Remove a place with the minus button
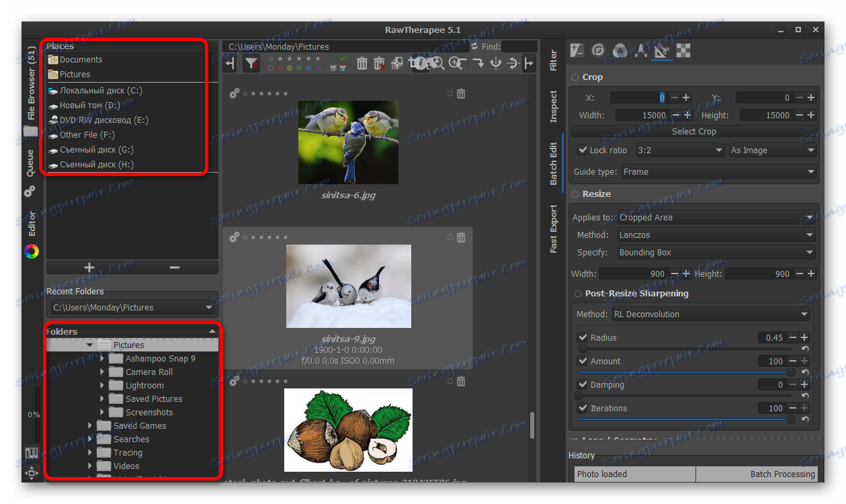This screenshot has height=504, width=846. pos(175,267)
